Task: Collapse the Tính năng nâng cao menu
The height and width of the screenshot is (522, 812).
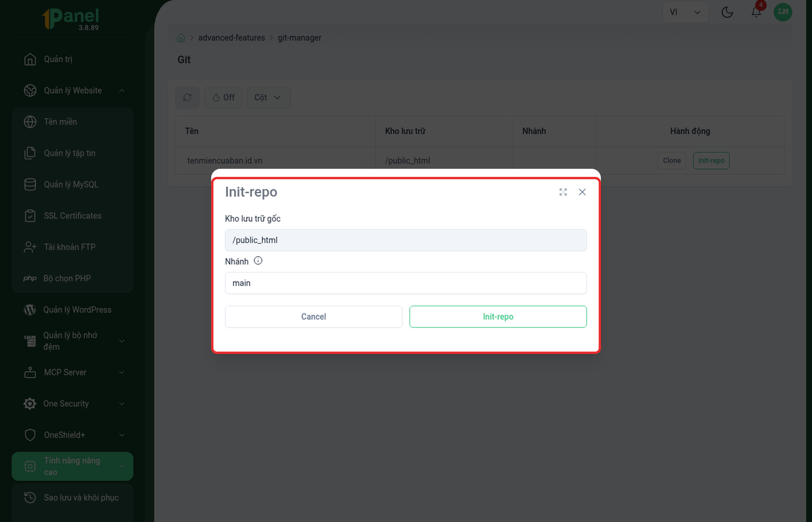Action: coord(122,466)
